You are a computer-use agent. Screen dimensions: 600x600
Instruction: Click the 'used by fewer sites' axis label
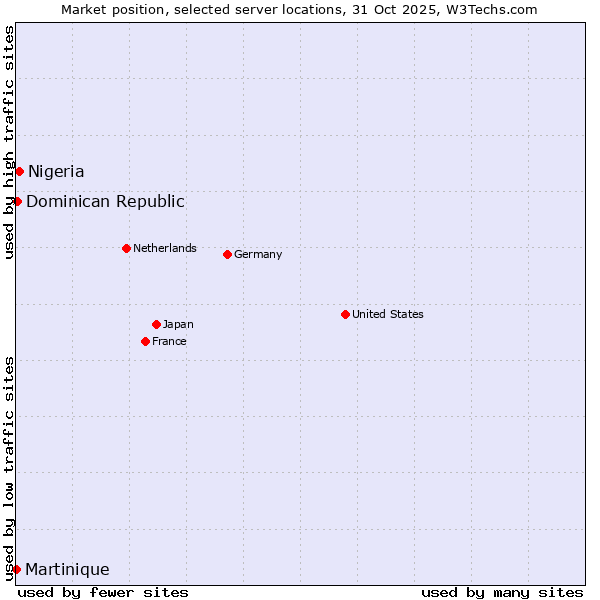[x=103, y=592]
